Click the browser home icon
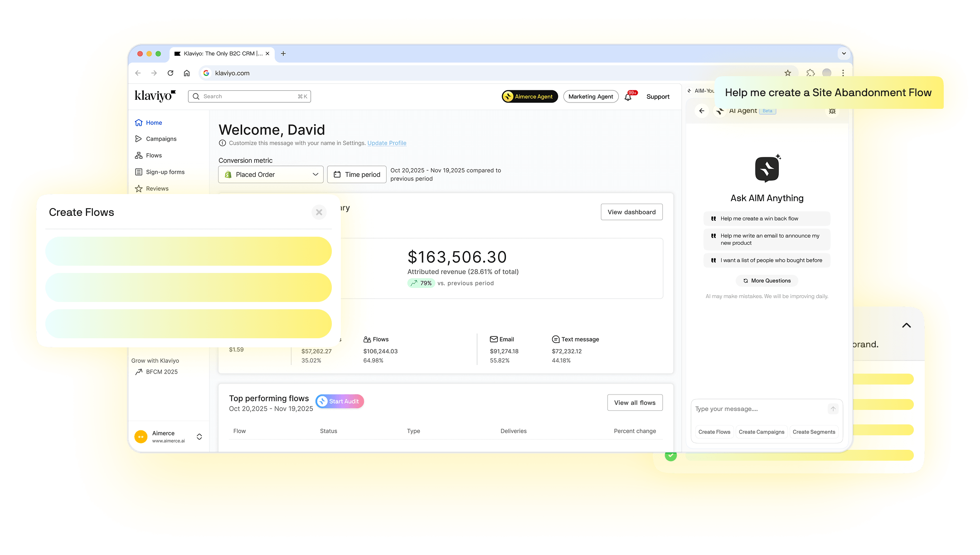 click(187, 73)
